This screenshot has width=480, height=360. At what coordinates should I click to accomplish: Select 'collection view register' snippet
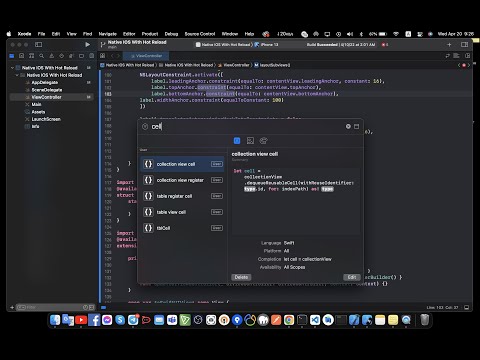click(182, 180)
